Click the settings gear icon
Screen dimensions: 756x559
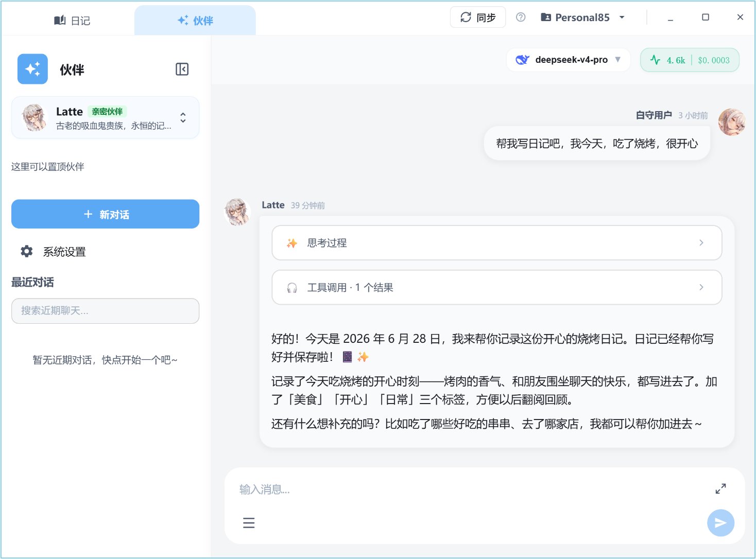[26, 251]
